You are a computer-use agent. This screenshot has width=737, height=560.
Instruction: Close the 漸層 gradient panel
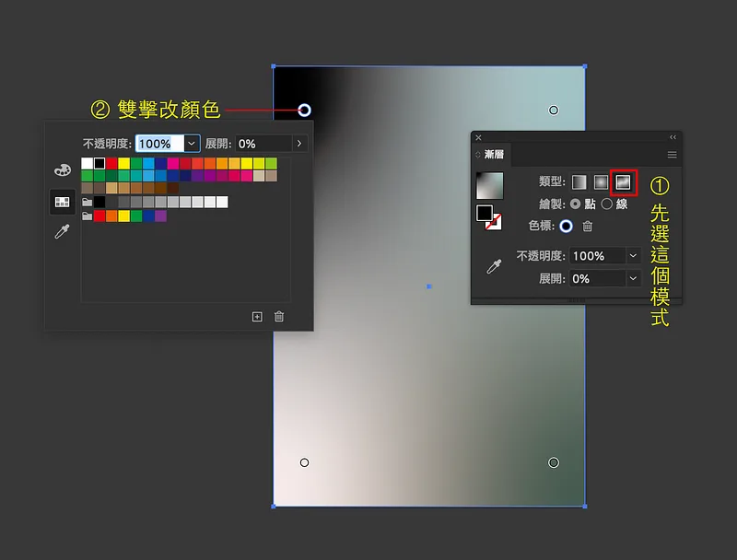point(478,137)
